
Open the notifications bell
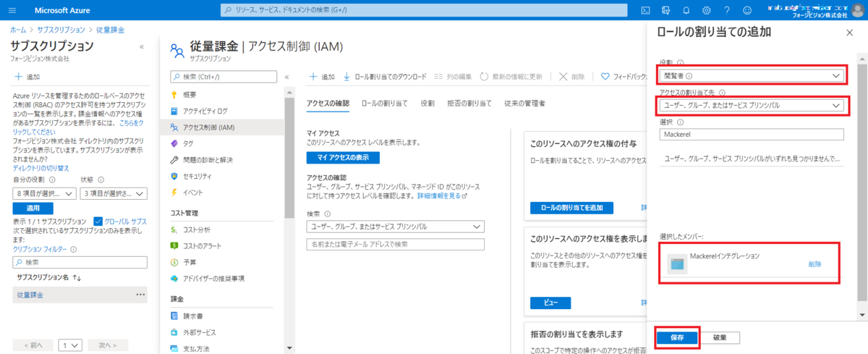pos(686,10)
